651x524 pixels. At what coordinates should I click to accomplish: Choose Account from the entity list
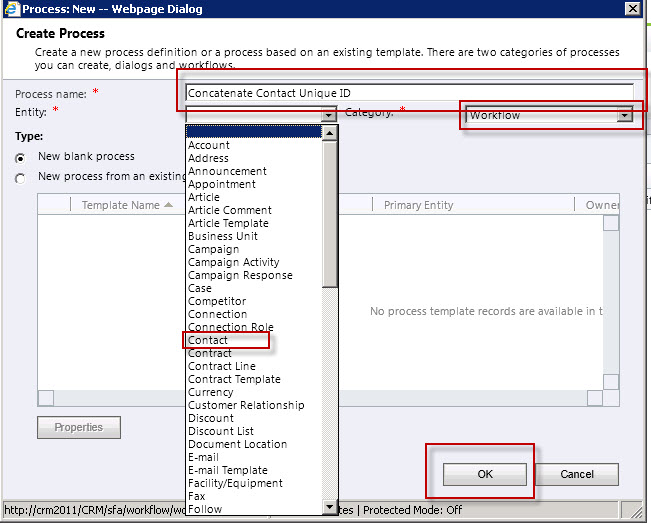209,145
